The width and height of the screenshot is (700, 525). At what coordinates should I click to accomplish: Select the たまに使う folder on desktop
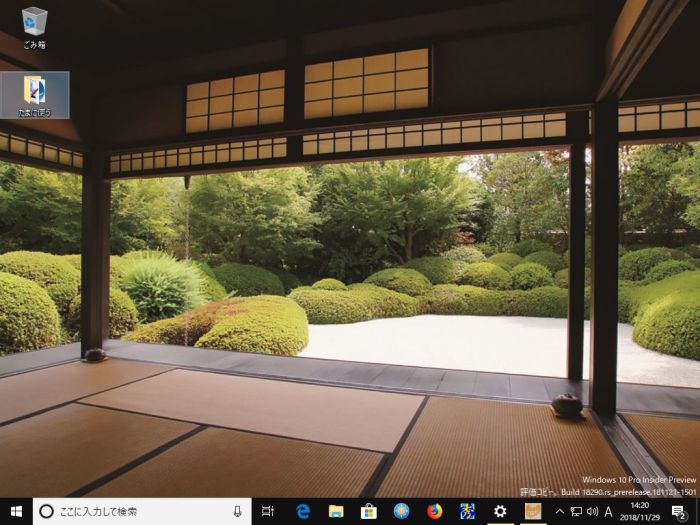point(35,93)
